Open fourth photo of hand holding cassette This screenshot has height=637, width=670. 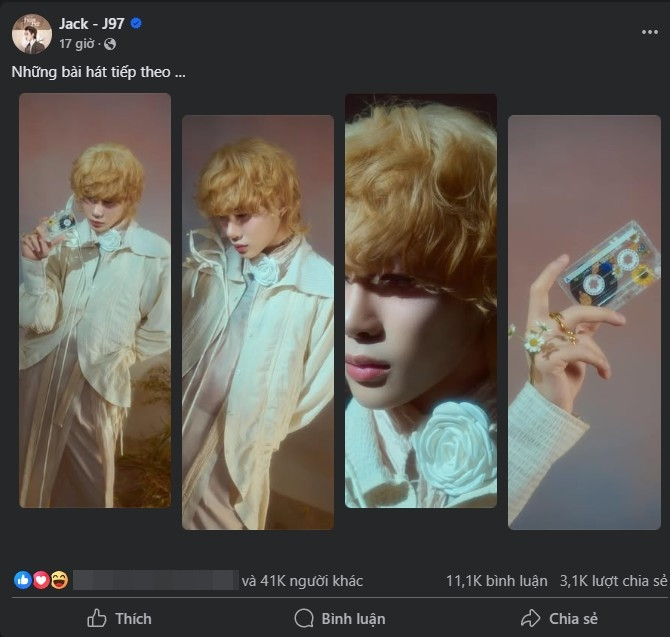click(584, 322)
